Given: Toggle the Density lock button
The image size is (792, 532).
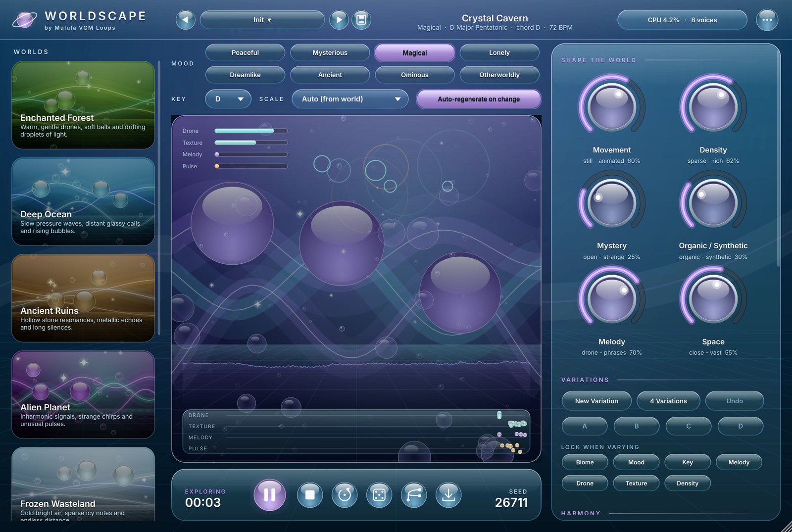Looking at the screenshot, I should coord(688,483).
